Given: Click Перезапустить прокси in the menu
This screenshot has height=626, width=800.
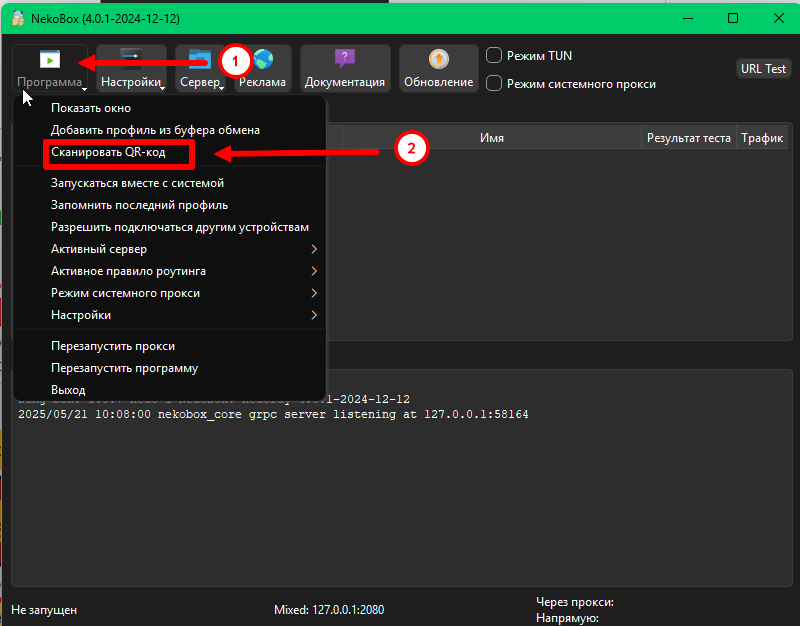Looking at the screenshot, I should click(113, 346).
